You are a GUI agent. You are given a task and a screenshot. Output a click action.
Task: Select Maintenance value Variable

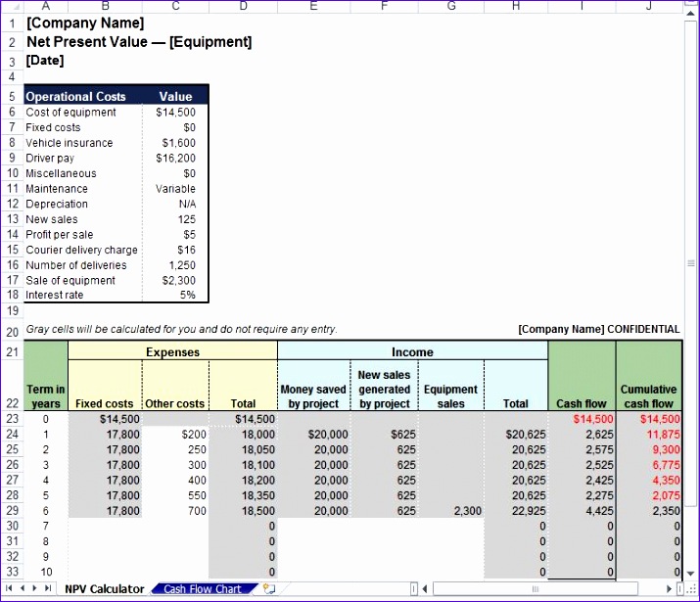point(175,189)
